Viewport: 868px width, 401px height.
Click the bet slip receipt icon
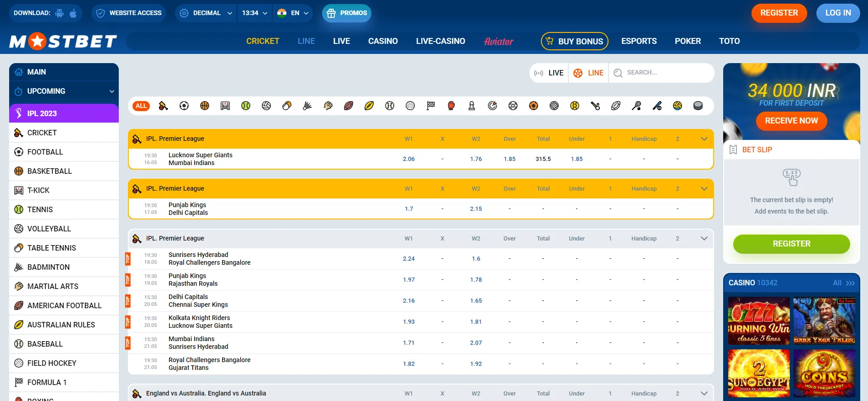(733, 150)
